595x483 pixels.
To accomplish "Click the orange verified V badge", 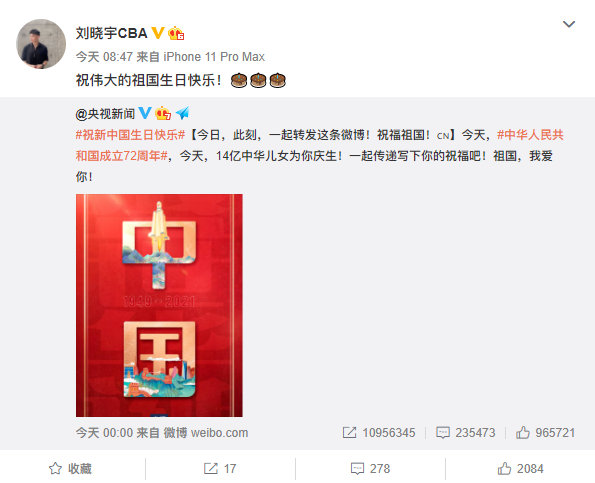I will coord(158,33).
